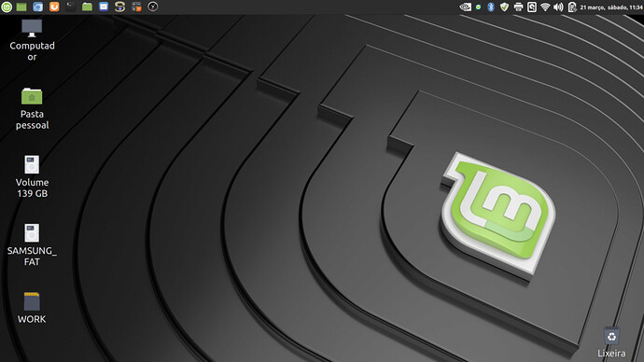This screenshot has height=362, width=644.
Task: Open the green Files manager launcher
Action: point(87,7)
